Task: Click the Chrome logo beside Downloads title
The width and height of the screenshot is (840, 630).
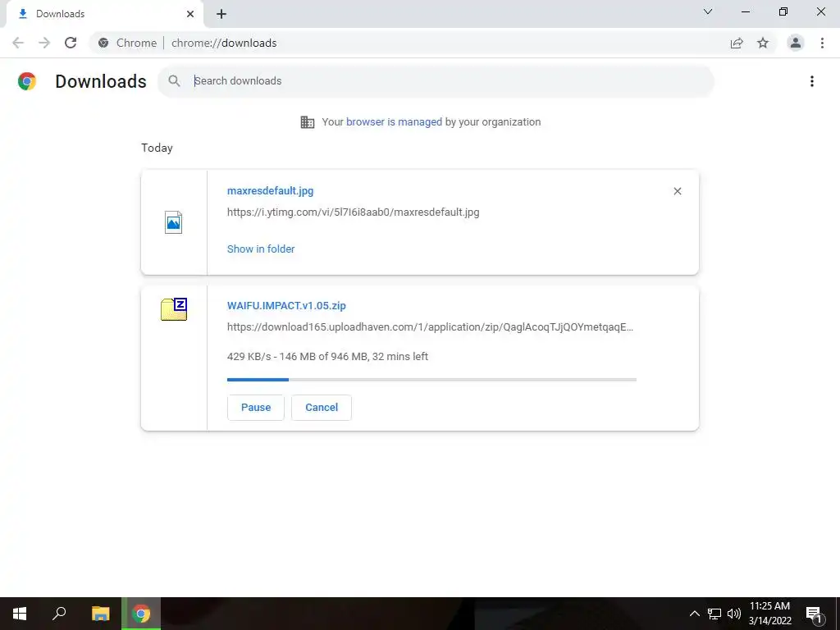Action: (27, 81)
